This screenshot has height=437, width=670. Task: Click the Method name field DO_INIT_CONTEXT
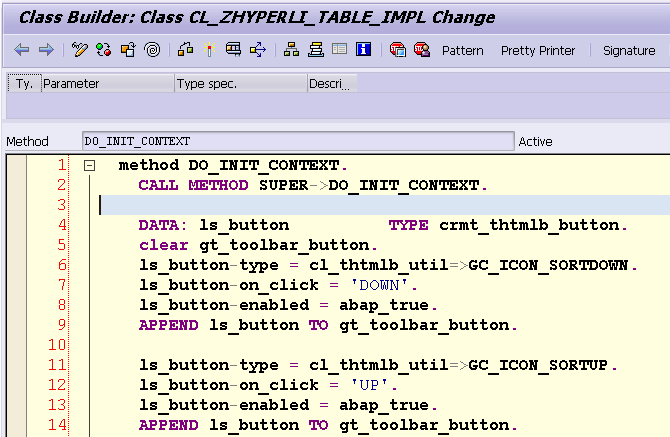(x=298, y=141)
